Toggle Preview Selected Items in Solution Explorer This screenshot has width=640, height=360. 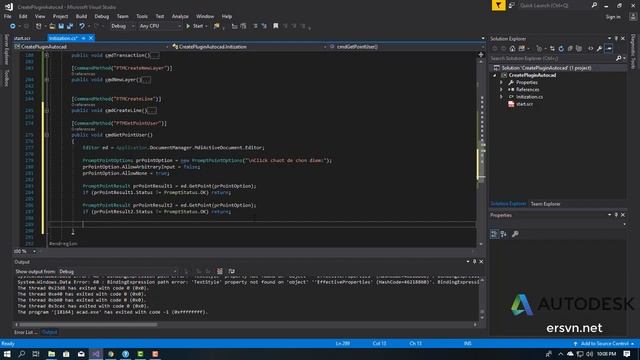(x=609, y=49)
